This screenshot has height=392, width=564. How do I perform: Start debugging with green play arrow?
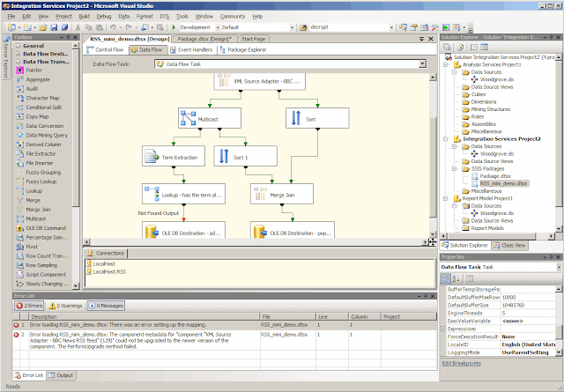[x=174, y=27]
